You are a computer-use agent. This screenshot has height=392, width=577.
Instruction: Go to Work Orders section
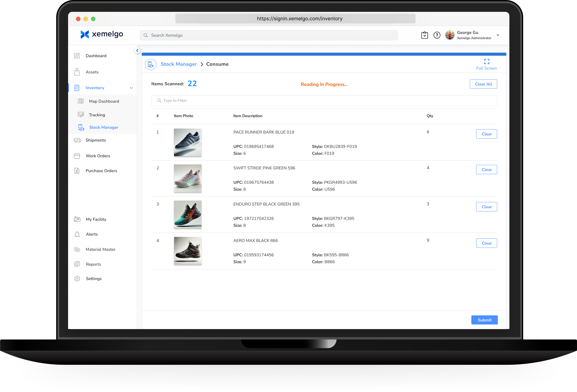coord(98,156)
